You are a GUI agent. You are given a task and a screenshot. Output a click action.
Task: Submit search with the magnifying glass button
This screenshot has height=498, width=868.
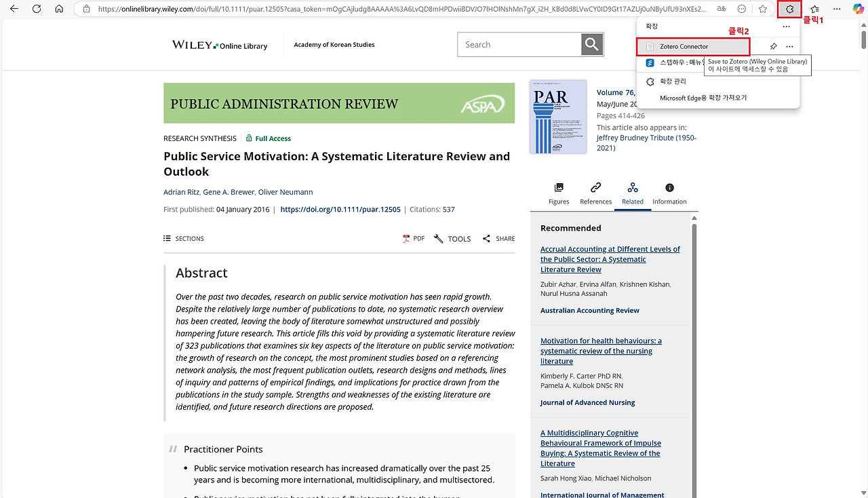pyautogui.click(x=592, y=45)
